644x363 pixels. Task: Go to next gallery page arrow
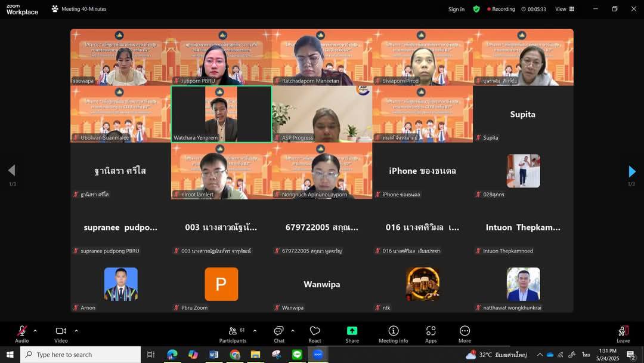tap(631, 172)
